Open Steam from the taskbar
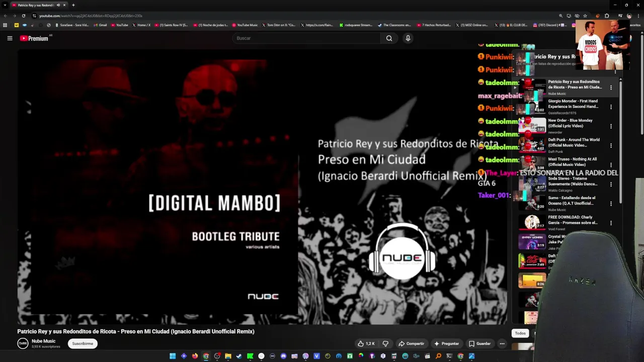 click(238, 356)
